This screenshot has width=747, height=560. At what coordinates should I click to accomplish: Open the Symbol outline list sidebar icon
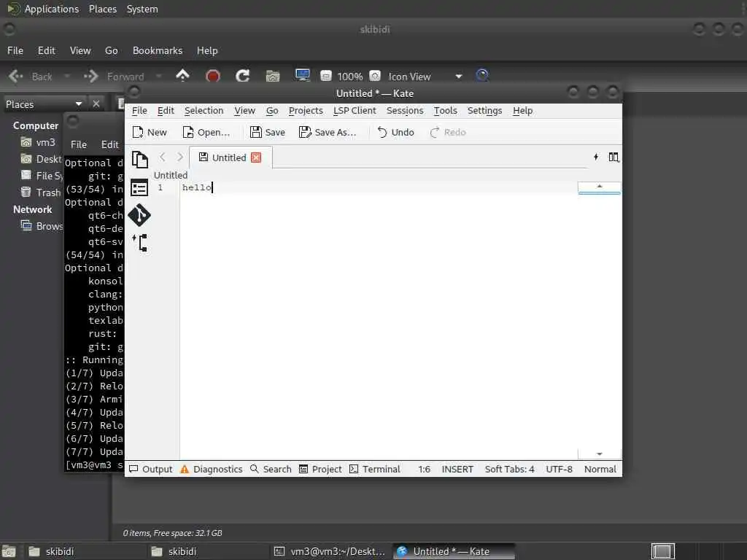click(x=139, y=187)
